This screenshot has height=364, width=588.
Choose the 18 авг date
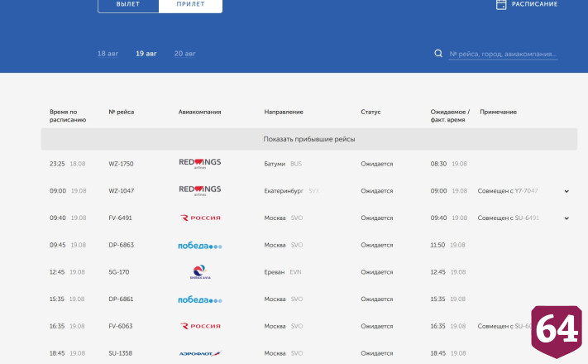pyautogui.click(x=108, y=54)
